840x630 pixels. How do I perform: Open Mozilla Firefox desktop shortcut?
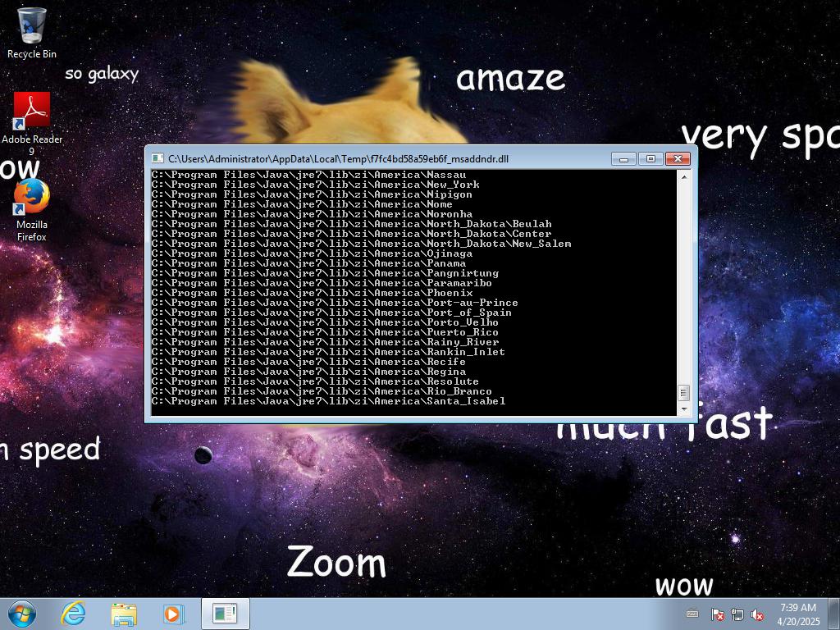(32, 210)
